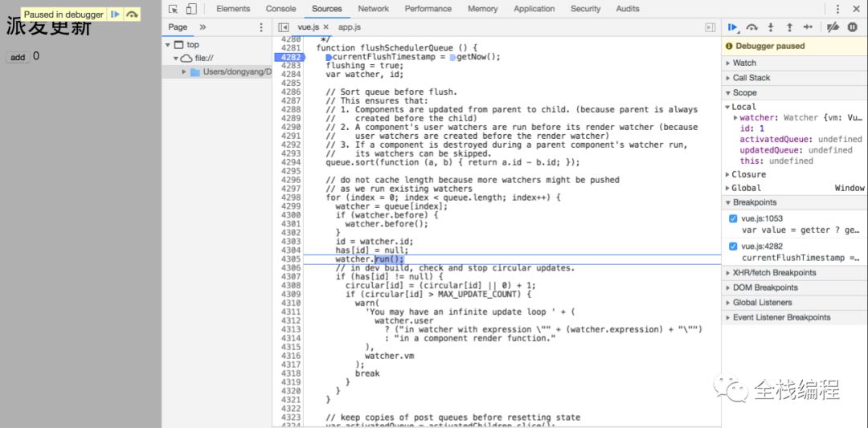Switch to the app.js file tab
868x428 pixels.
tap(350, 27)
